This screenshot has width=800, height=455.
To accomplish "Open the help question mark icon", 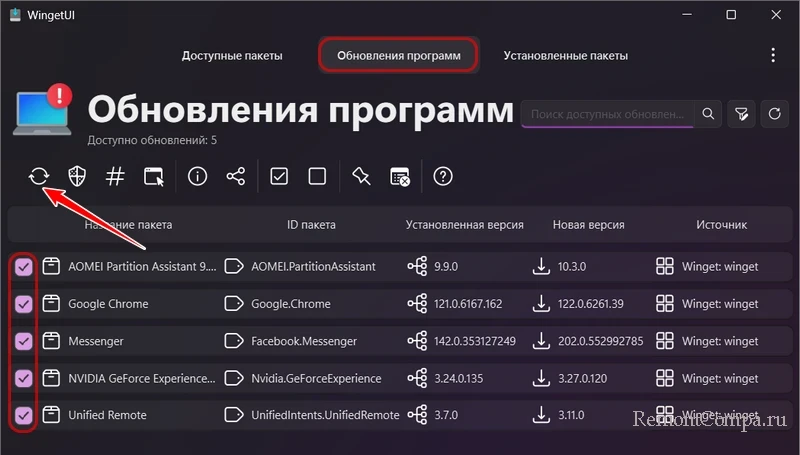I will pyautogui.click(x=443, y=176).
